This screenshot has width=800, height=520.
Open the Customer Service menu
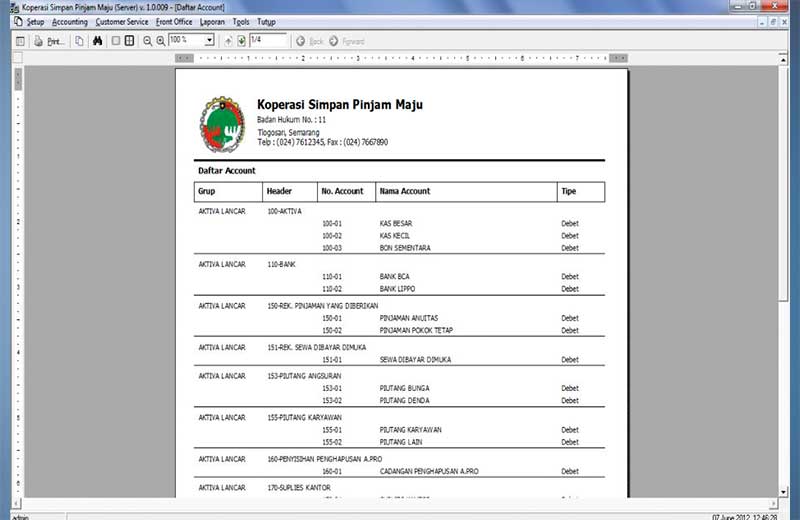pos(122,21)
